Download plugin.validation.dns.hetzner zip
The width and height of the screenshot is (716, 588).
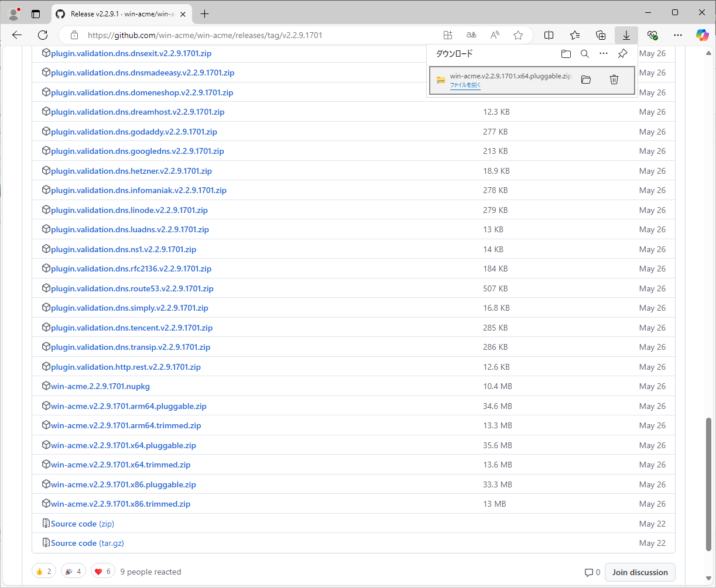tap(131, 171)
